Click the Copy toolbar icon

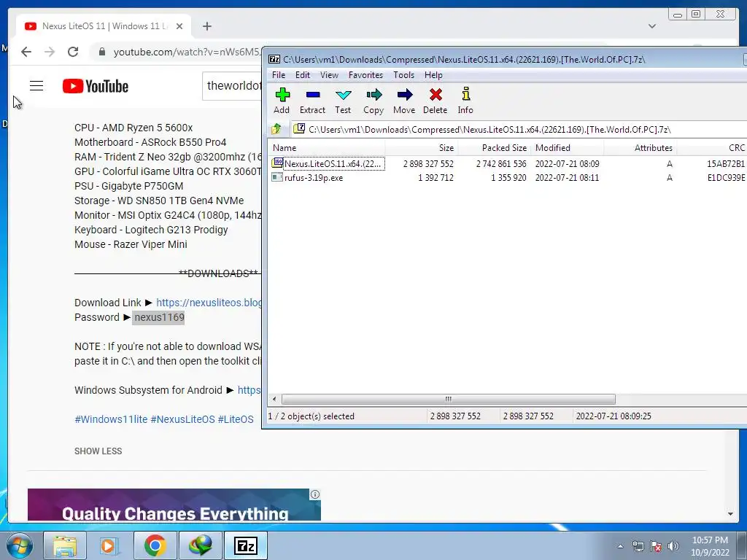click(373, 101)
